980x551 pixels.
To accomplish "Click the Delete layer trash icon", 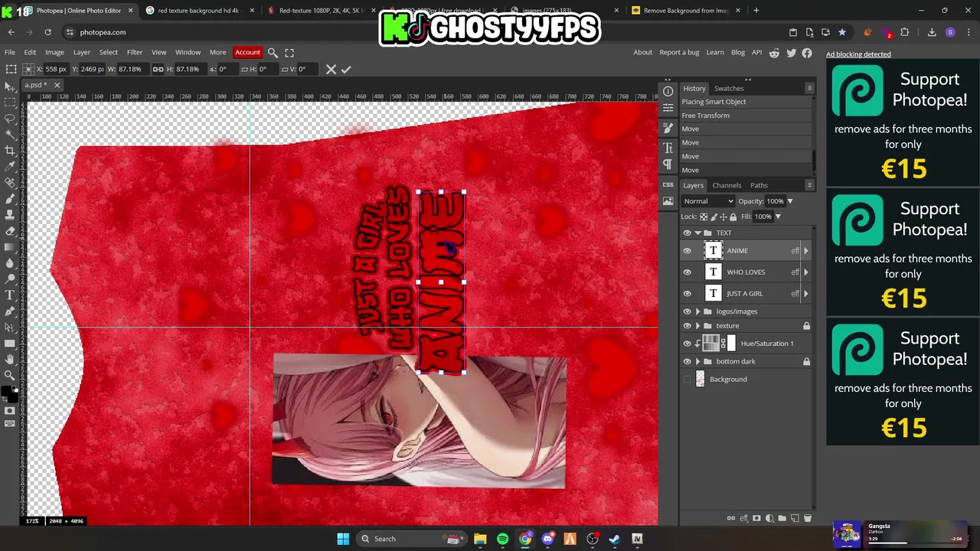I will (x=807, y=518).
